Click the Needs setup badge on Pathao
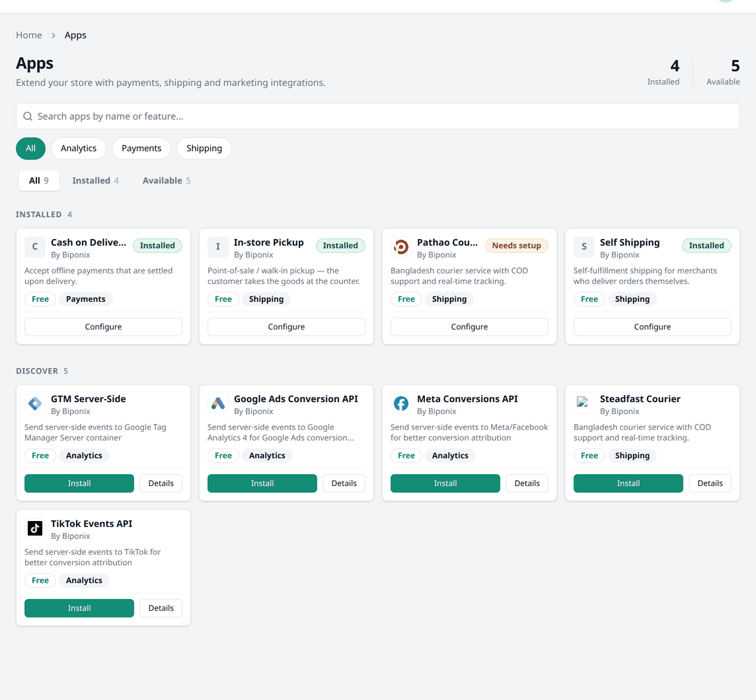Viewport: 756px width, 700px height. pos(516,246)
